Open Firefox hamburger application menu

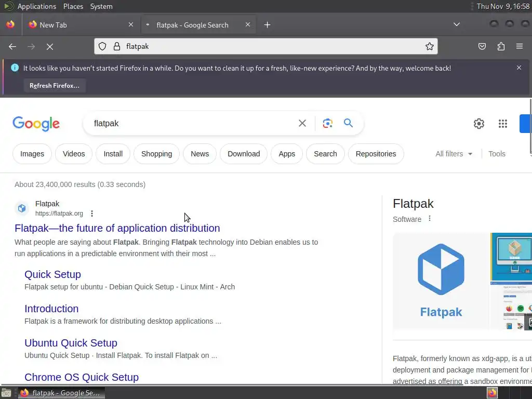(x=520, y=46)
